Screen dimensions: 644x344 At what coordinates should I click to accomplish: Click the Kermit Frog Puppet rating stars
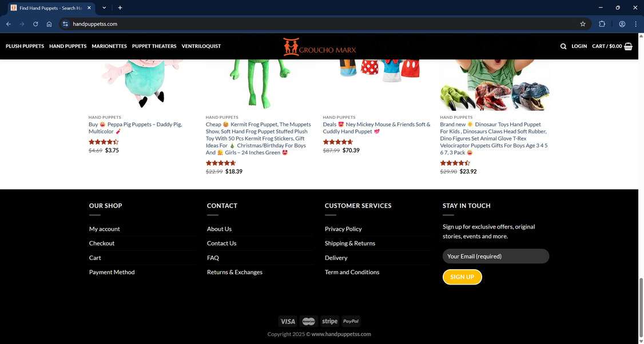coord(221,163)
